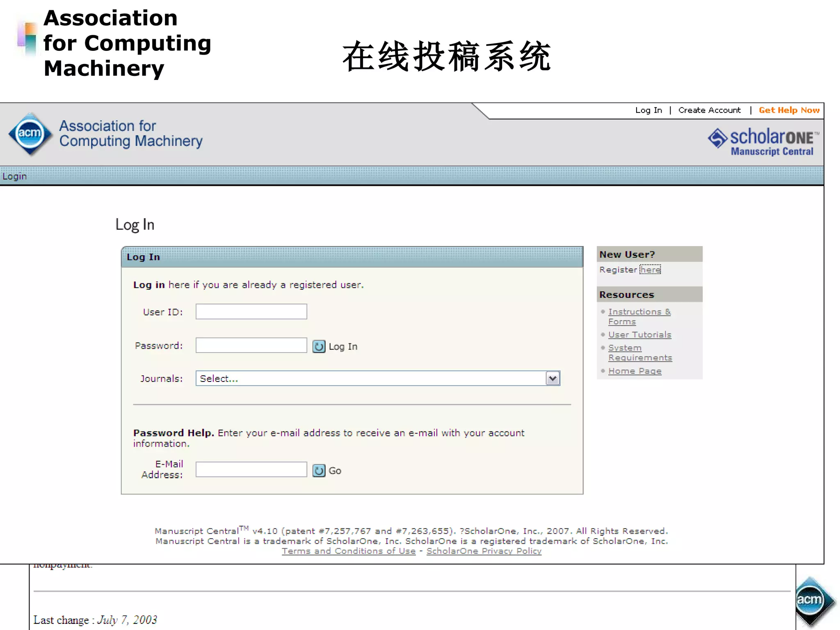Go to the Home Page link

click(635, 371)
